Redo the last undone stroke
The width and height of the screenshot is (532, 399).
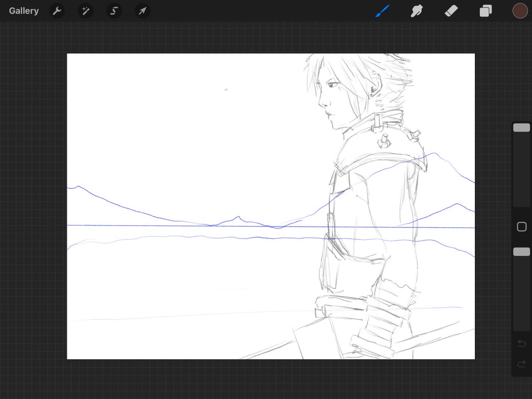pos(522,364)
